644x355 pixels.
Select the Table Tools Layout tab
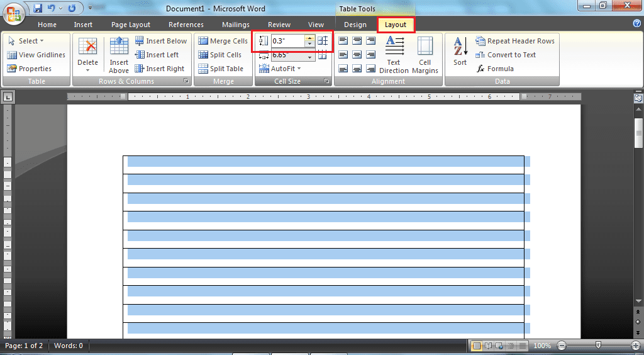[396, 25]
